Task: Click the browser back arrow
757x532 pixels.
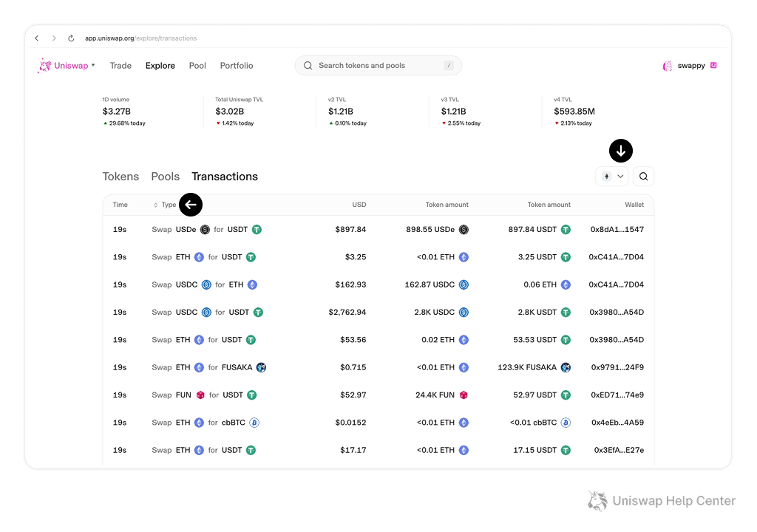Action: [x=37, y=38]
